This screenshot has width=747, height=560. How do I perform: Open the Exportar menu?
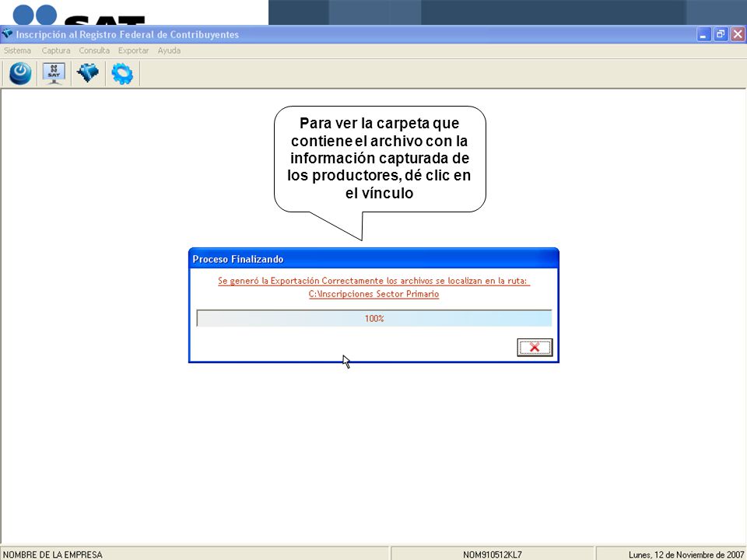coord(133,51)
